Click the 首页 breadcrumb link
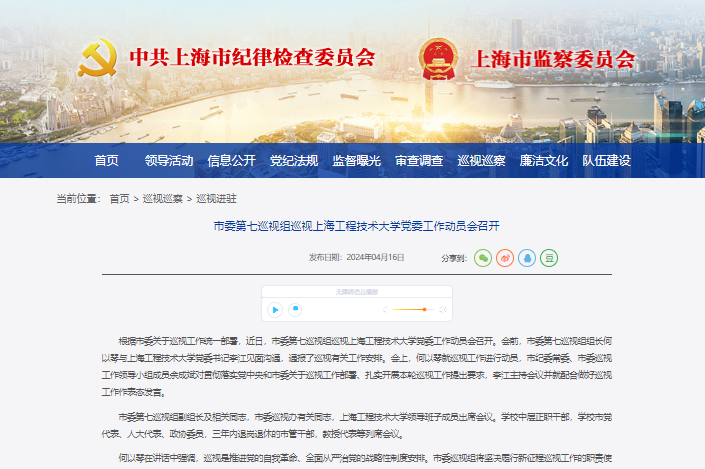This screenshot has height=469, width=705. pyautogui.click(x=119, y=199)
